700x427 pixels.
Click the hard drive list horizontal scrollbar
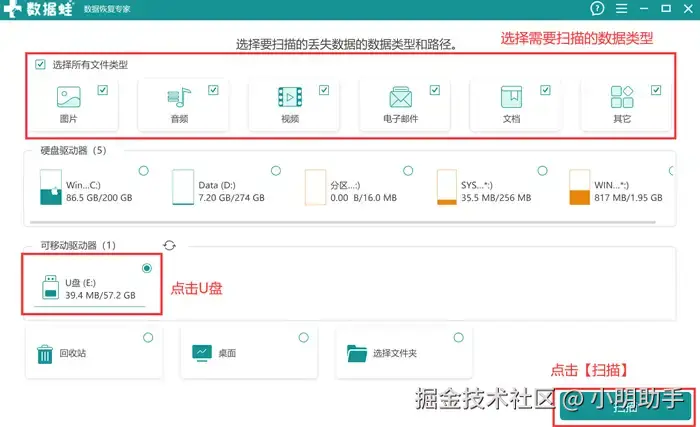pyautogui.click(x=343, y=222)
